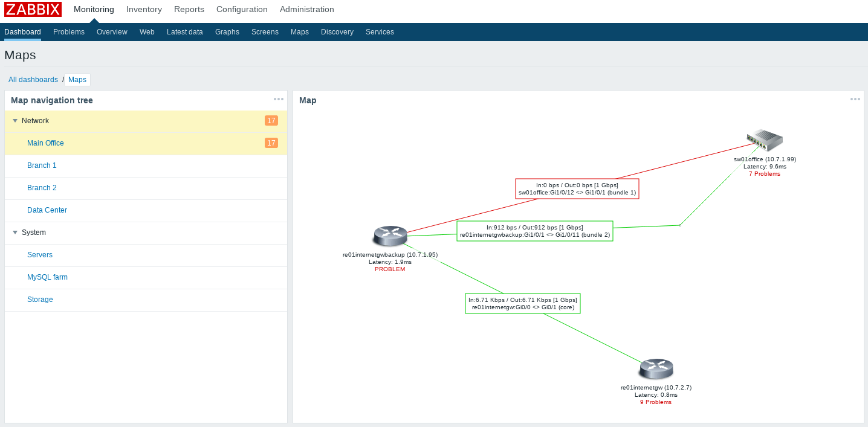The height and width of the screenshot is (427, 868).
Task: Click the Map navigation tree widget title
Action: [52, 100]
